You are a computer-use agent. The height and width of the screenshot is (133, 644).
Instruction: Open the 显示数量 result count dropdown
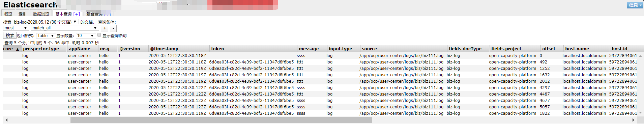86,35
